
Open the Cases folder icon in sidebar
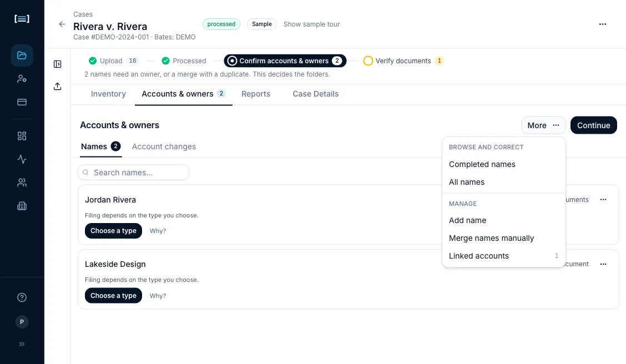point(22,55)
